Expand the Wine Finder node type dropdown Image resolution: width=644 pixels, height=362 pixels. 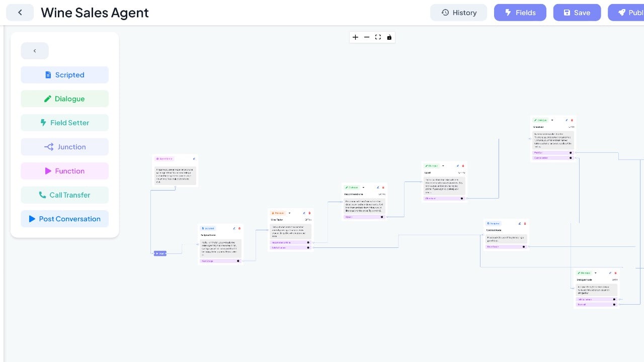[289, 213]
